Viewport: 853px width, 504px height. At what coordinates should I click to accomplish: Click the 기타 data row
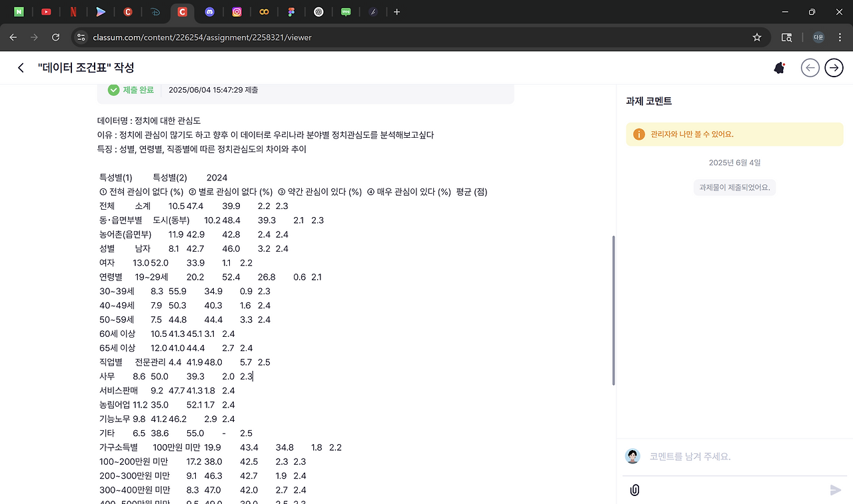176,433
